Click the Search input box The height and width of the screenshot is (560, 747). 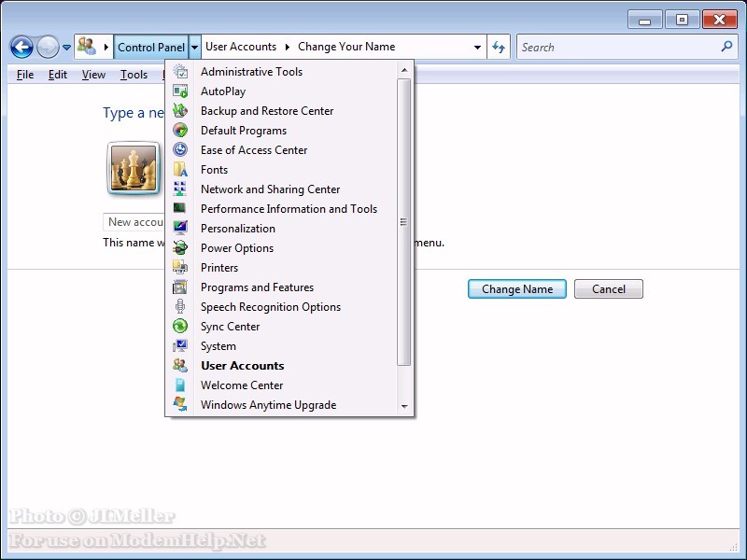619,47
